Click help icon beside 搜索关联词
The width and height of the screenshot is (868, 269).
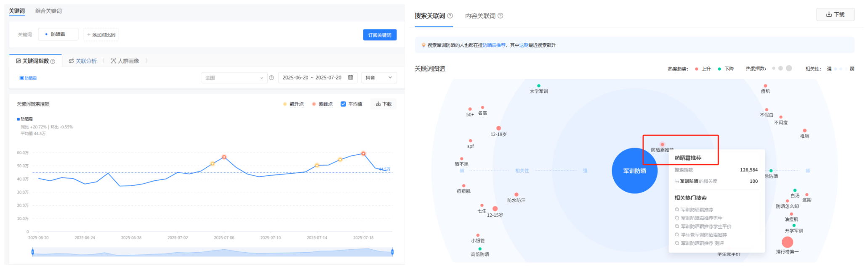[x=450, y=16]
